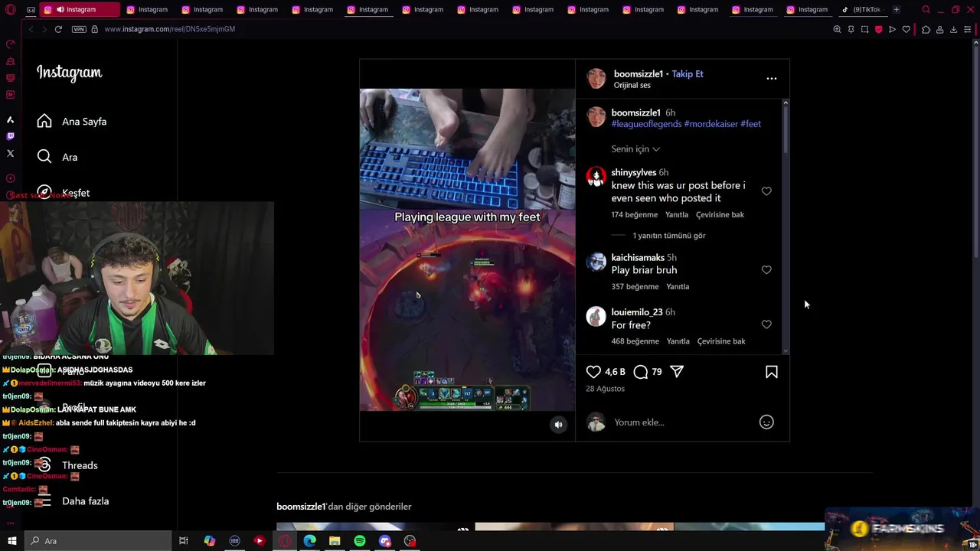This screenshot has height=551, width=980.
Task: Click the Yorum ekle comment field
Action: point(681,422)
